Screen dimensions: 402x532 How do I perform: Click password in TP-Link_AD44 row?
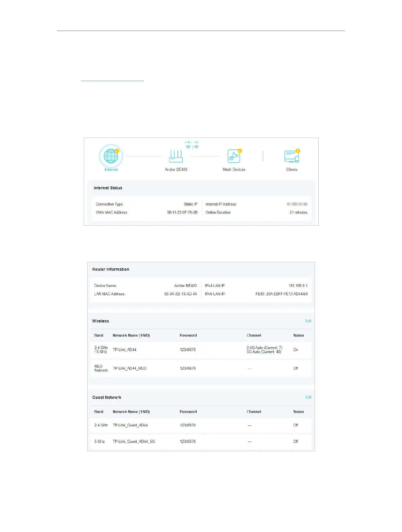click(x=188, y=350)
